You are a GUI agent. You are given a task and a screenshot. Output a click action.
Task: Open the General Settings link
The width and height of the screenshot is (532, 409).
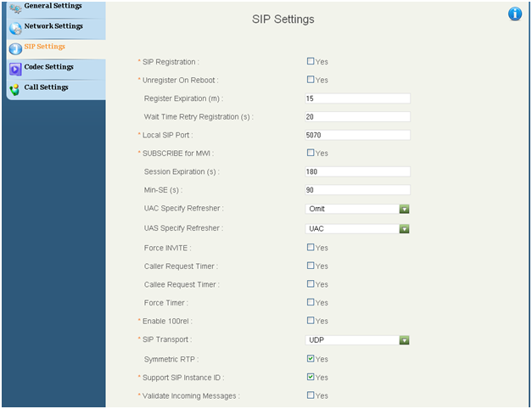click(x=53, y=6)
